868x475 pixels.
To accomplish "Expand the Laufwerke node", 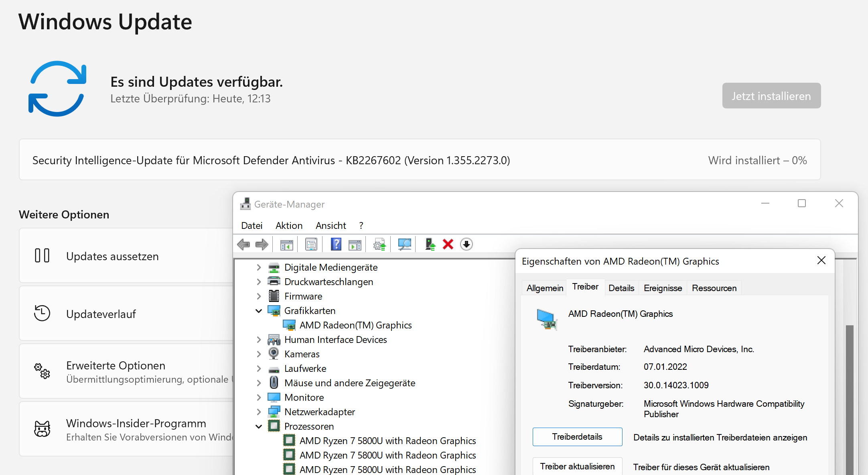I will pyautogui.click(x=259, y=369).
